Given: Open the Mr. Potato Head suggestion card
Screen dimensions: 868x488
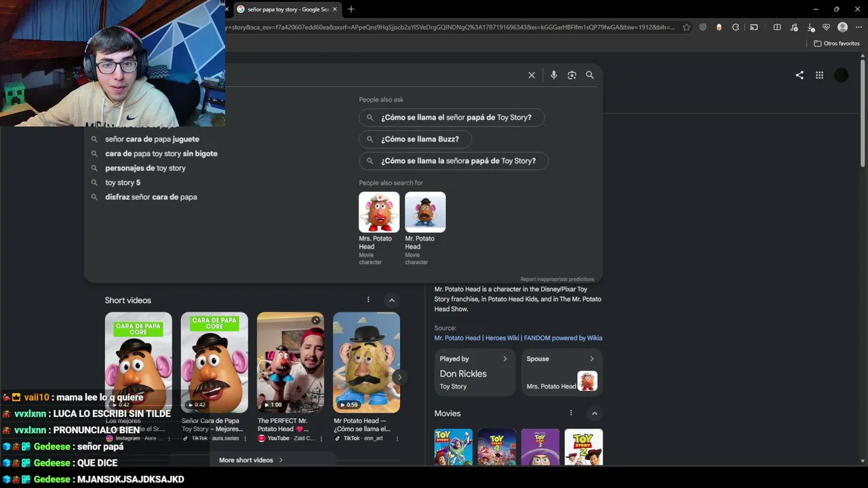Looking at the screenshot, I should pyautogui.click(x=425, y=228).
